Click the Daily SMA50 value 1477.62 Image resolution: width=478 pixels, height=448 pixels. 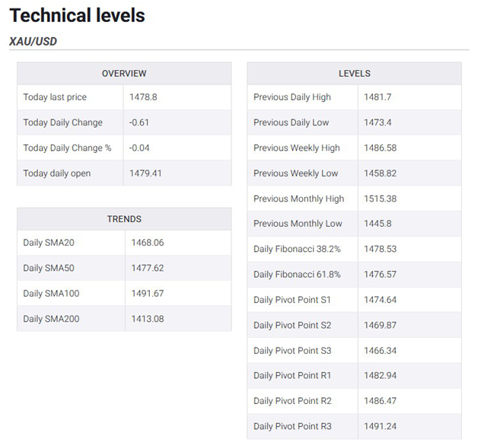click(148, 268)
